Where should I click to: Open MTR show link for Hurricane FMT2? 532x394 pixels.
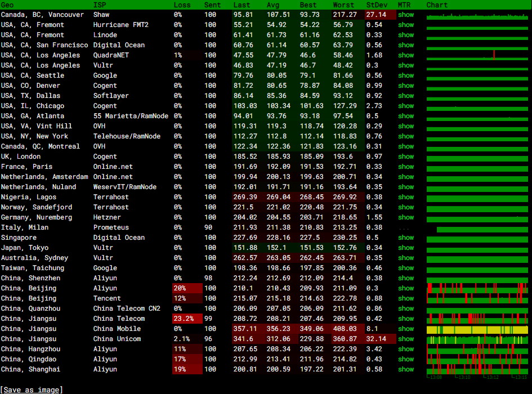tap(406, 25)
